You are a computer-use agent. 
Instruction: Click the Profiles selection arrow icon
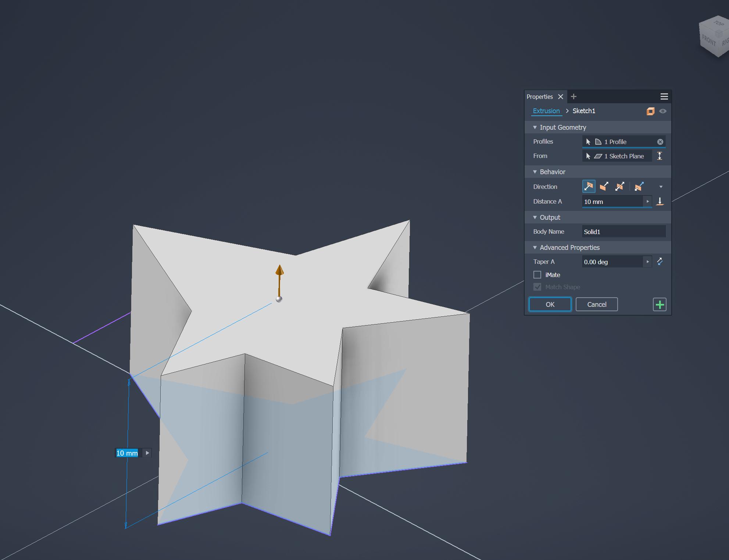[x=588, y=142]
